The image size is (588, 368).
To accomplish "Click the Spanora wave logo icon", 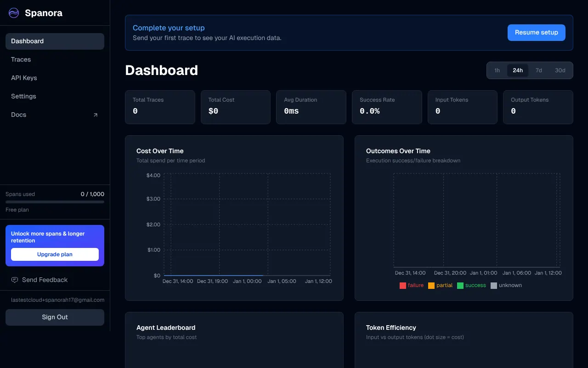I will pos(14,13).
